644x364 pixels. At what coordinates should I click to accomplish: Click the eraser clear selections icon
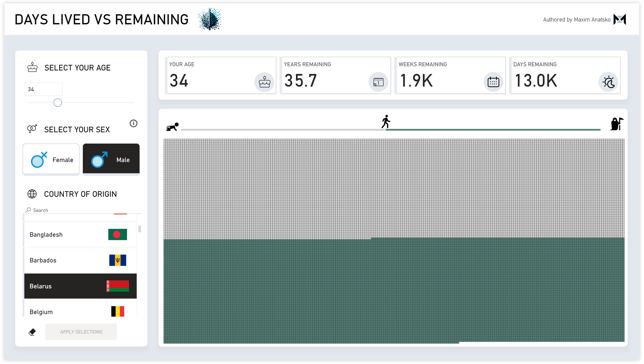pos(32,332)
